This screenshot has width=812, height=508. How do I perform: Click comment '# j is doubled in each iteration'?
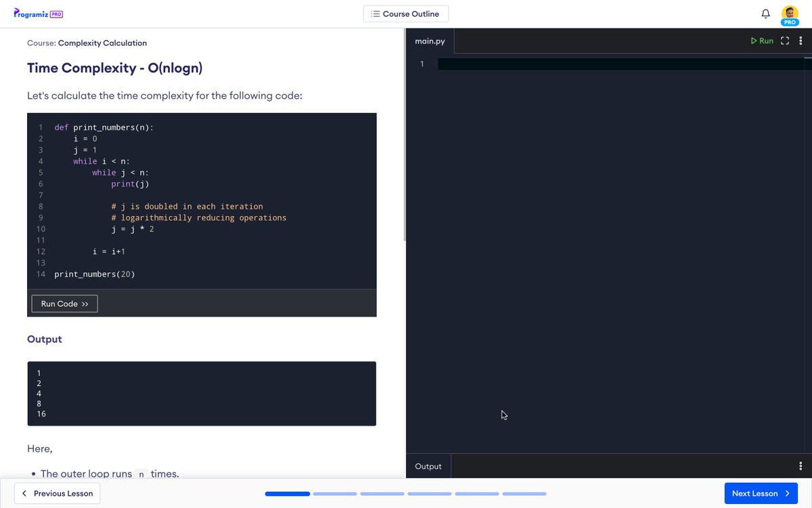point(187,207)
